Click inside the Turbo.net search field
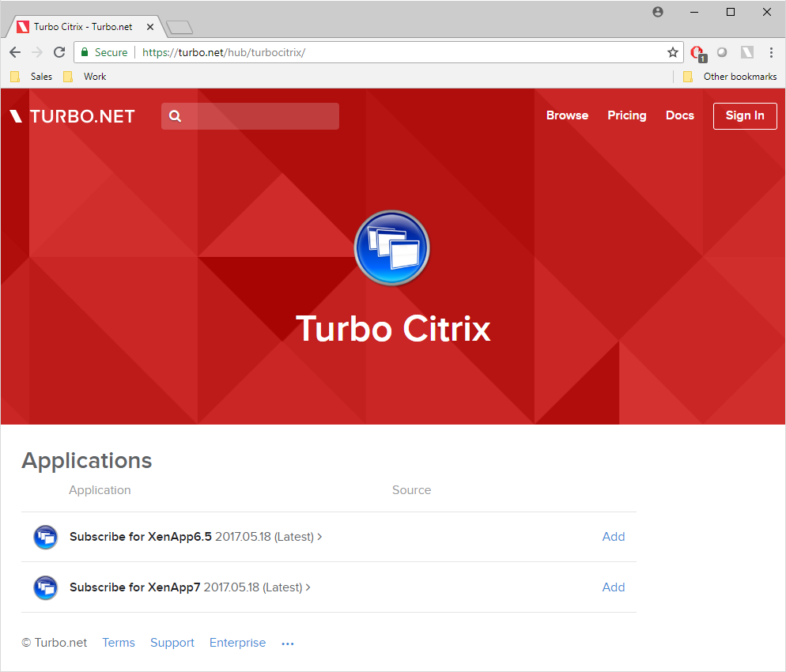 click(x=253, y=115)
